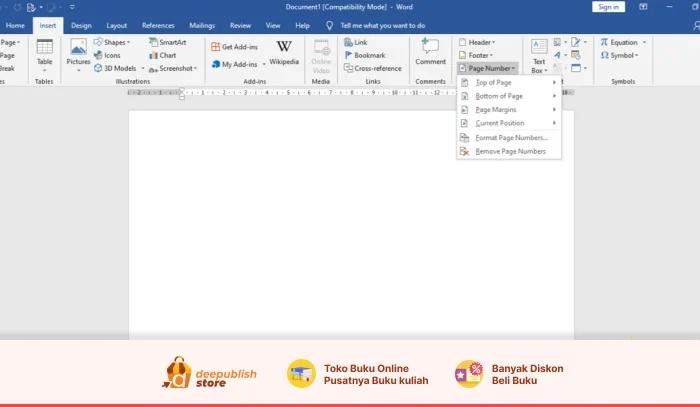Screen dimensions: 700x407
Task: Expand the Equation dropdown arrow
Action: 644,42
